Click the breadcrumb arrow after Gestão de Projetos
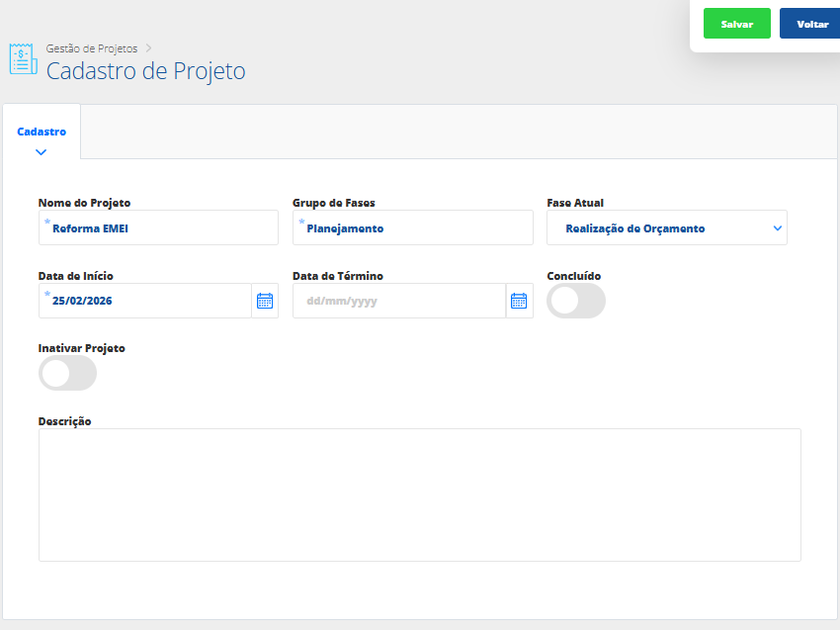840x630 pixels. pyautogui.click(x=149, y=47)
